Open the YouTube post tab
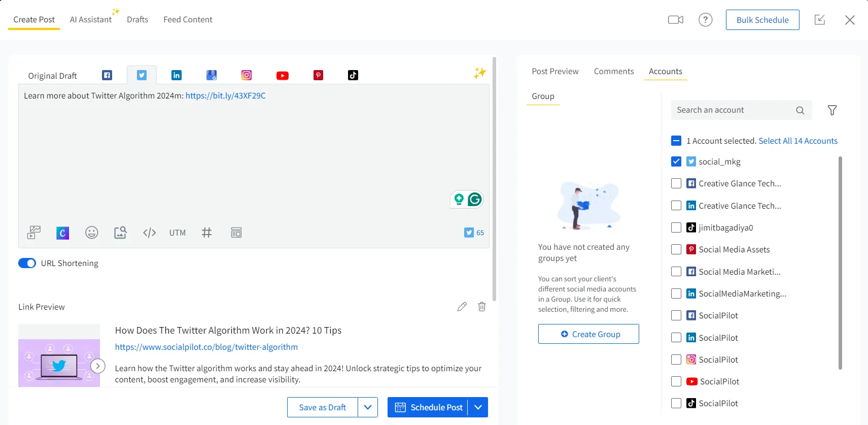This screenshot has height=425, width=868. tap(283, 76)
